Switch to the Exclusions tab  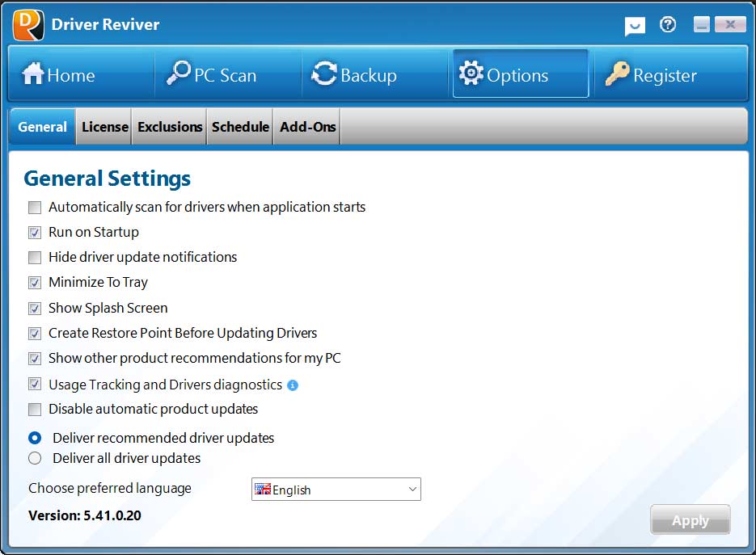click(x=170, y=127)
